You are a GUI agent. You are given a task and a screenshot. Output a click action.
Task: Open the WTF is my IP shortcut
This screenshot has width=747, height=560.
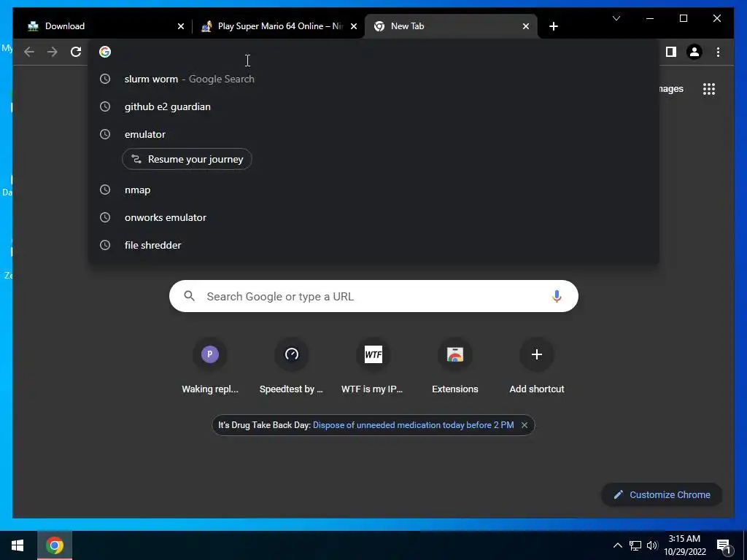coord(373,354)
